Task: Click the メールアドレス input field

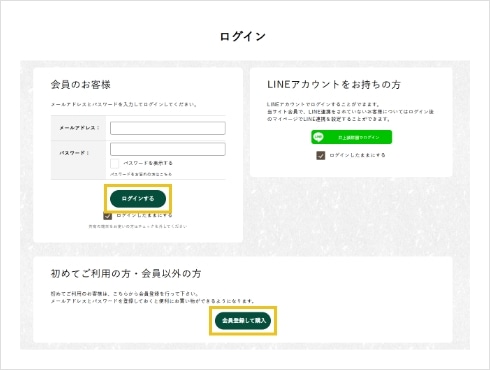Action: click(168, 128)
